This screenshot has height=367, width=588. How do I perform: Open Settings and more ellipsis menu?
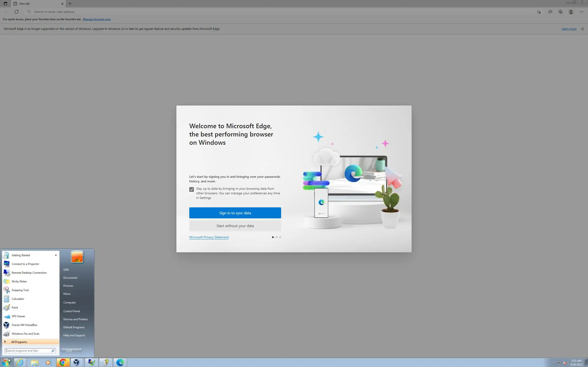581,12
